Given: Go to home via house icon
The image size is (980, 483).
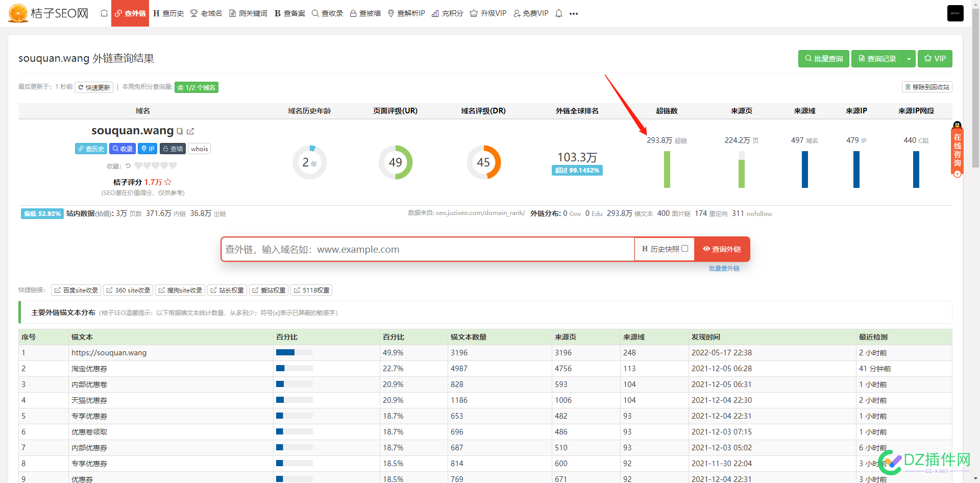Looking at the screenshot, I should coord(104,13).
